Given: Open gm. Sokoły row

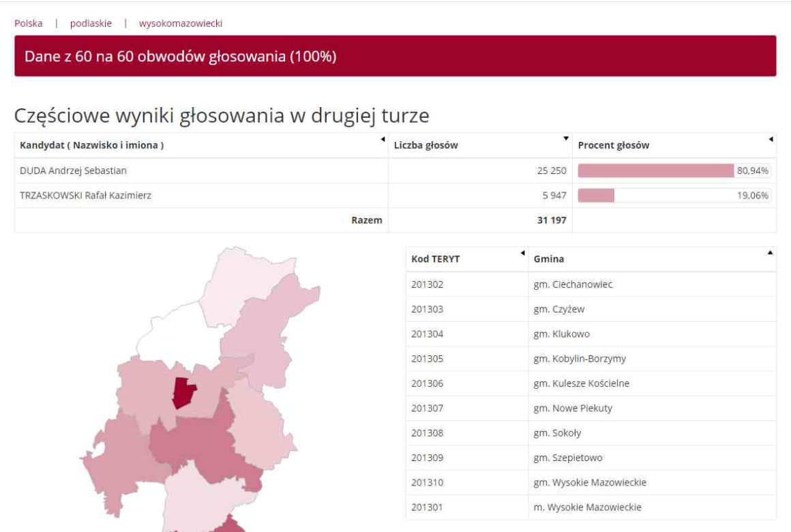Looking at the screenshot, I should tap(591, 432).
